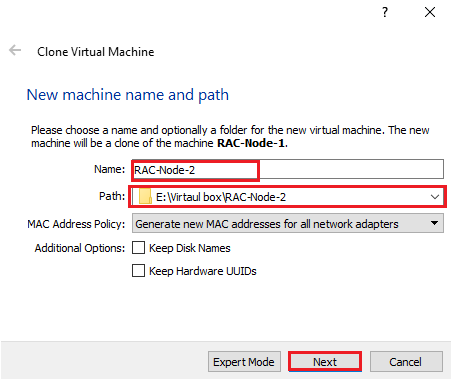Screen dimensions: 451x379
Task: Cancel the clone wizard
Action: click(406, 362)
